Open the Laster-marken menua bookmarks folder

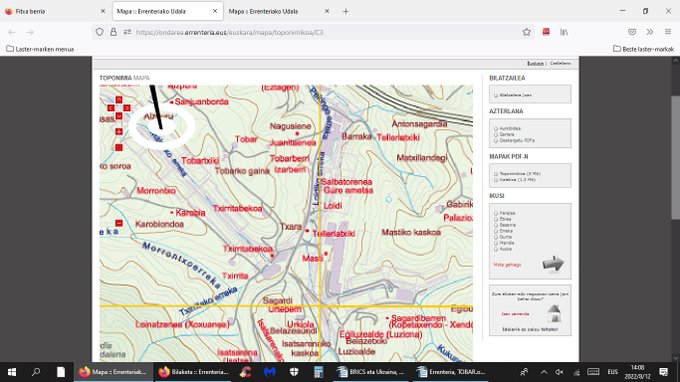pyautogui.click(x=40, y=49)
